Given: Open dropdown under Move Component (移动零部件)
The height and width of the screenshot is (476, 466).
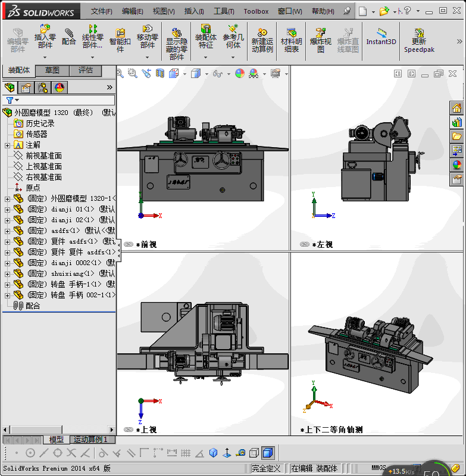Looking at the screenshot, I should [x=148, y=57].
